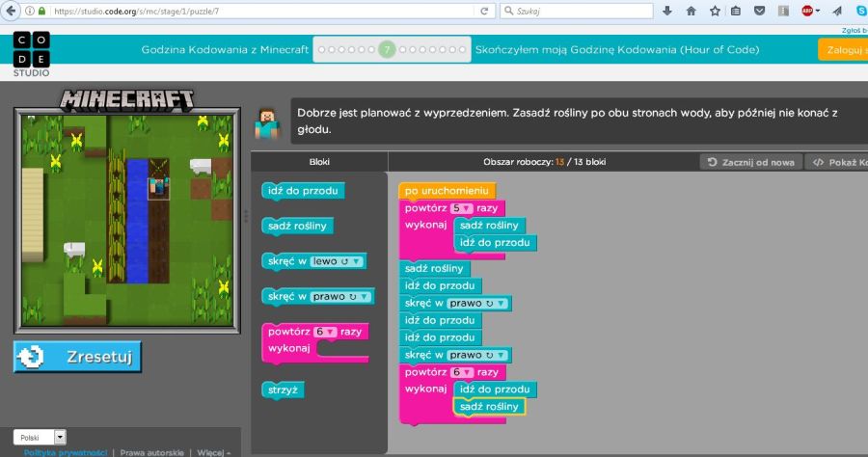The height and width of the screenshot is (457, 868).
Task: Open the Firefox downloads arrow icon
Action: [x=667, y=12]
